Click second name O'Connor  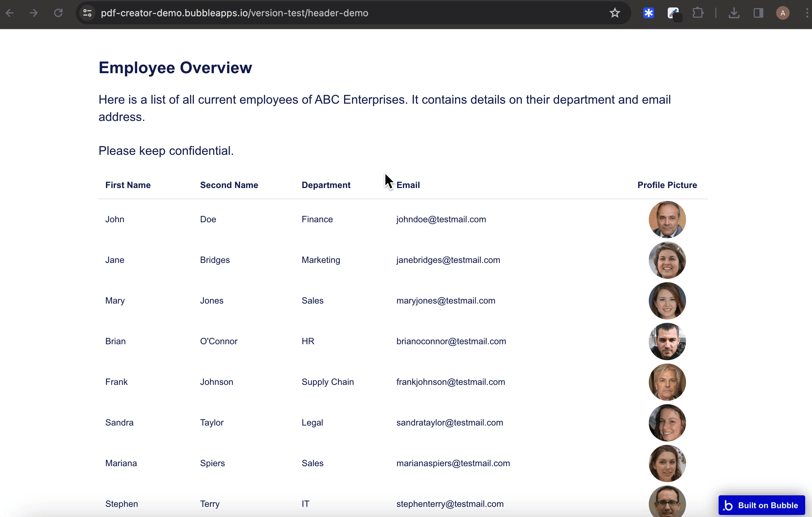click(x=219, y=342)
